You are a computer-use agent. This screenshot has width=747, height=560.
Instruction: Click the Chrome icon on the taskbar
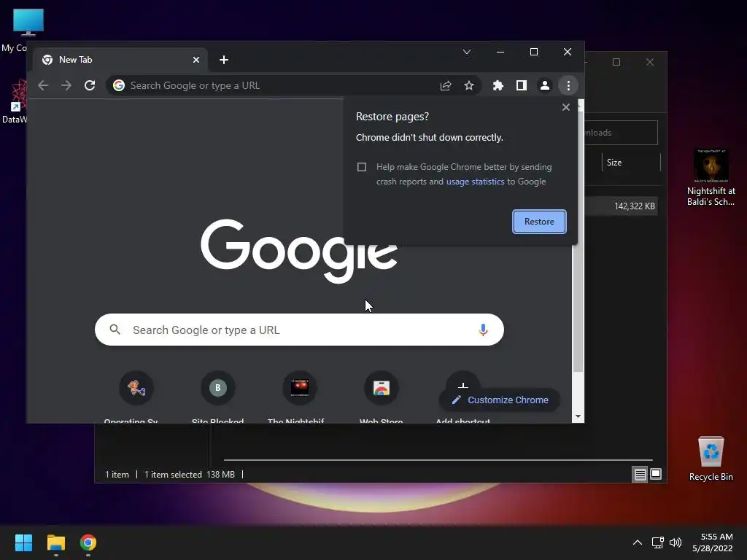tap(88, 542)
